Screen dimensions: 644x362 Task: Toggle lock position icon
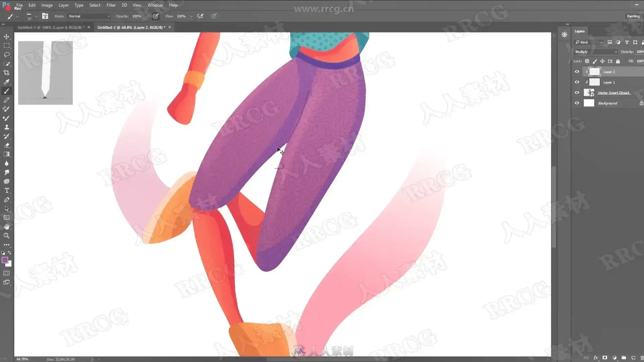point(602,61)
